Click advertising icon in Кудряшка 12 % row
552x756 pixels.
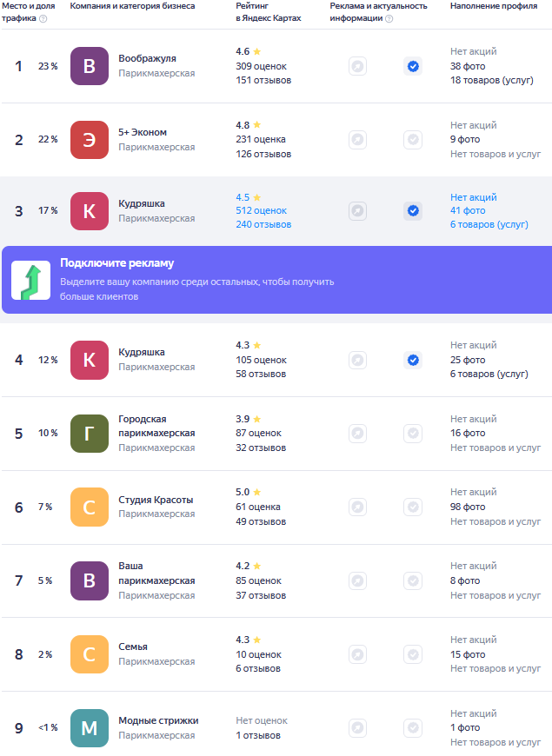357,360
